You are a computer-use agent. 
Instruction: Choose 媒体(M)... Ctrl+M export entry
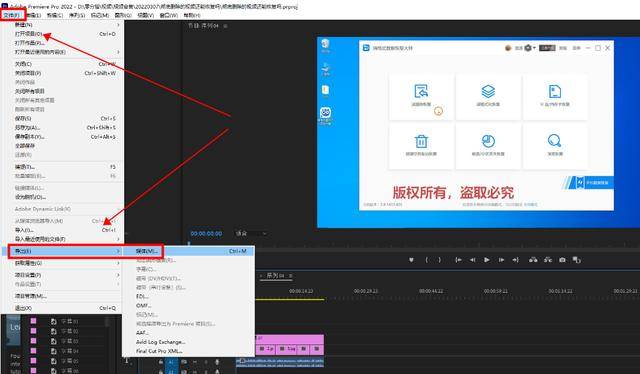pyautogui.click(x=189, y=251)
